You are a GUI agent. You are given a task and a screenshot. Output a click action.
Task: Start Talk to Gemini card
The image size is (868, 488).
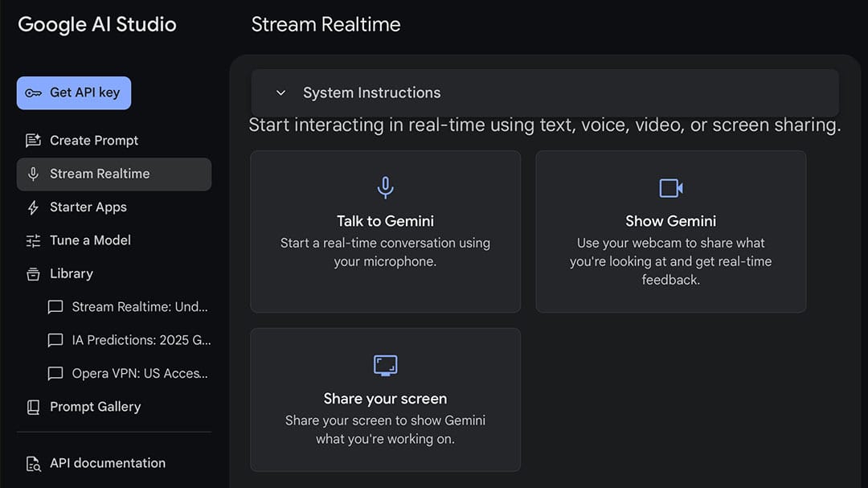(x=385, y=232)
